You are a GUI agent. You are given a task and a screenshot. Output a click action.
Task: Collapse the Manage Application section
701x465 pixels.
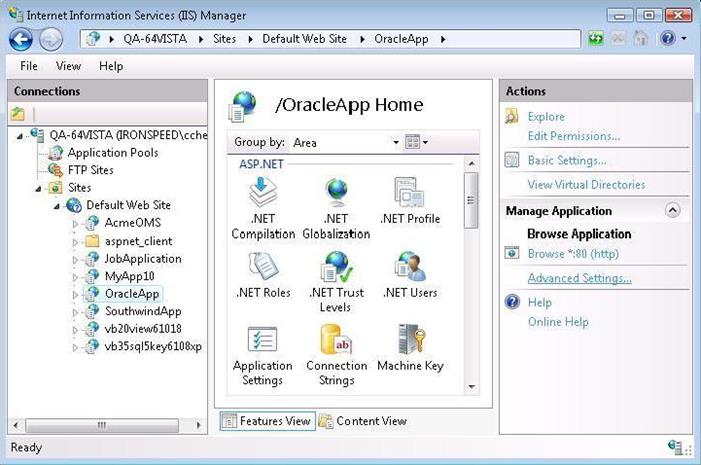coord(672,210)
